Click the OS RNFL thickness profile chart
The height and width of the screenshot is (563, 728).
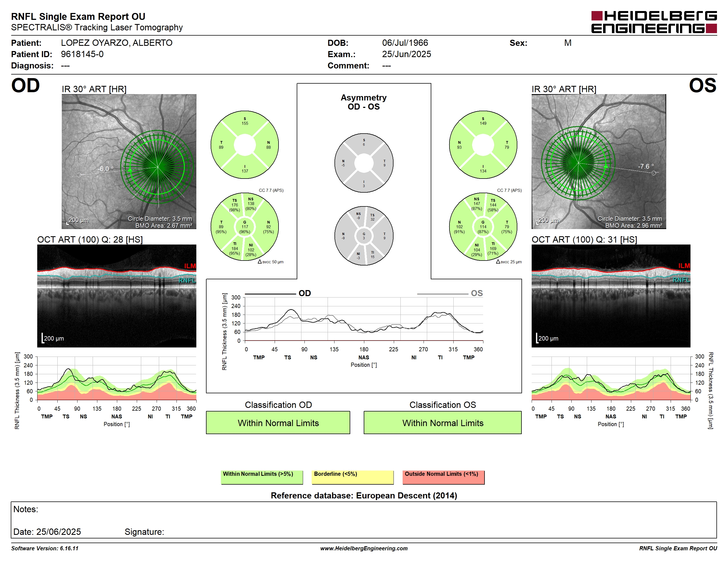(x=611, y=378)
